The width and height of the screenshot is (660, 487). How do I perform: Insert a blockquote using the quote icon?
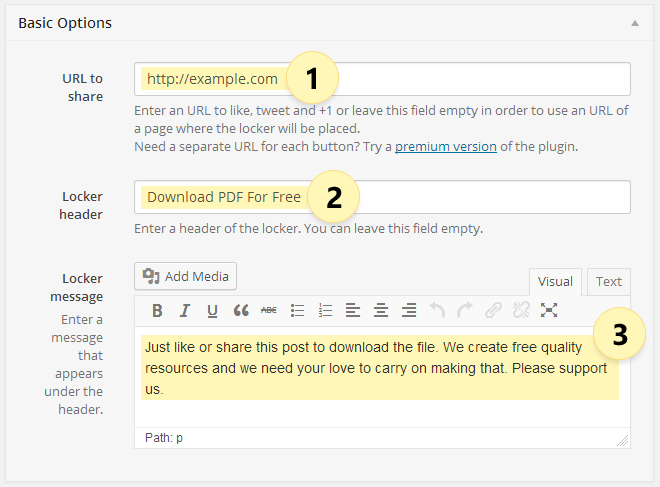(240, 310)
